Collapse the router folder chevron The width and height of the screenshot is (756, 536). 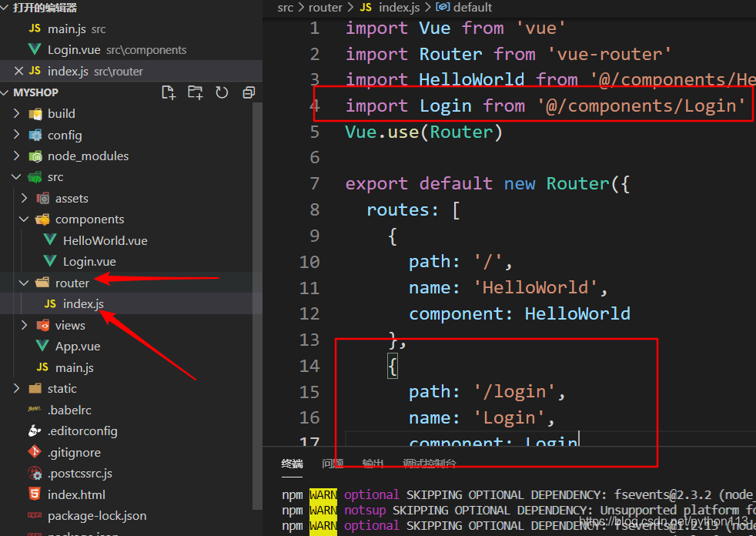(x=24, y=283)
